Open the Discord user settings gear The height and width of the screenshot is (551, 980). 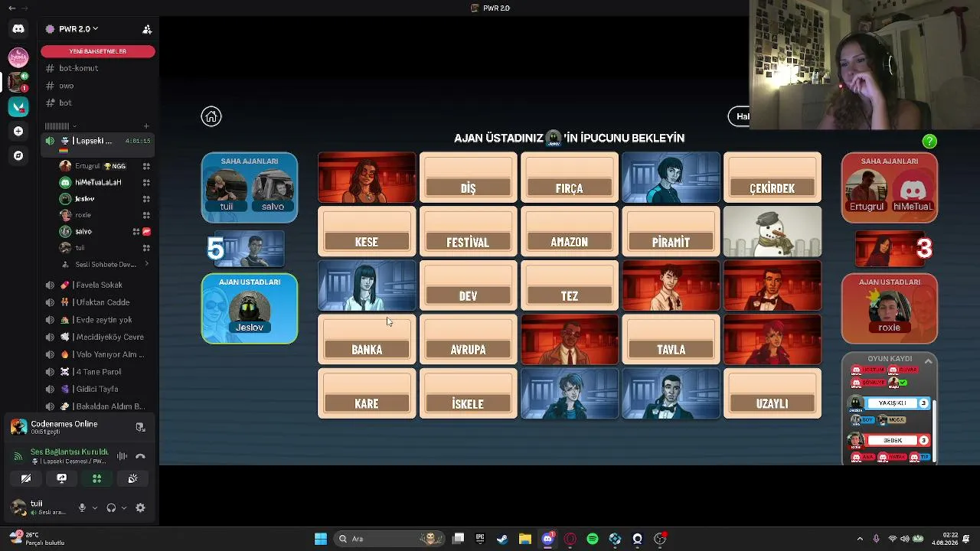click(x=140, y=507)
